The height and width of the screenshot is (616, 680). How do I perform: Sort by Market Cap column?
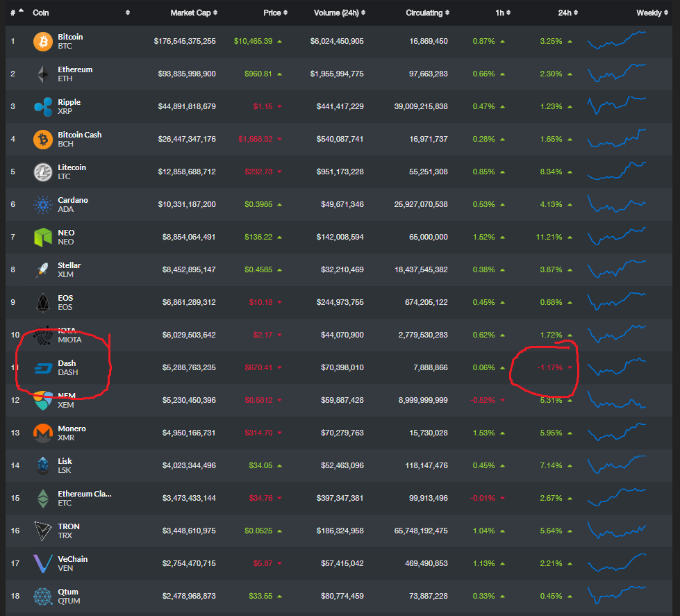coord(194,13)
